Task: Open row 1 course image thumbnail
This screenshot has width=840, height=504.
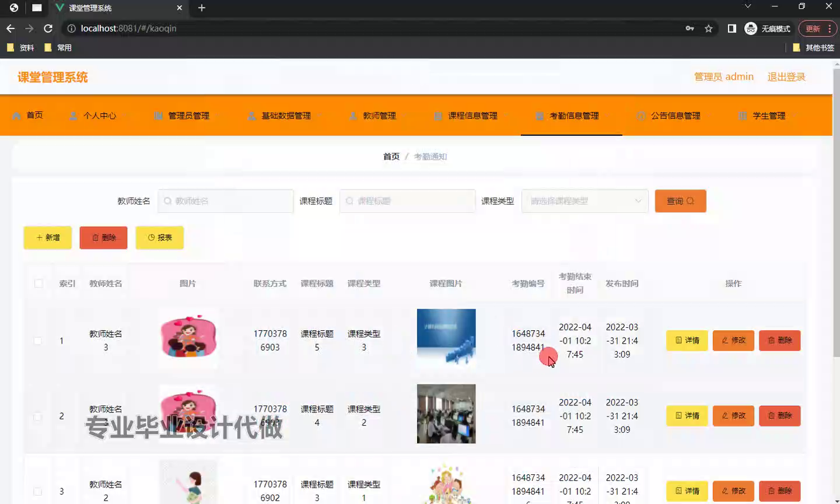Action: (446, 338)
